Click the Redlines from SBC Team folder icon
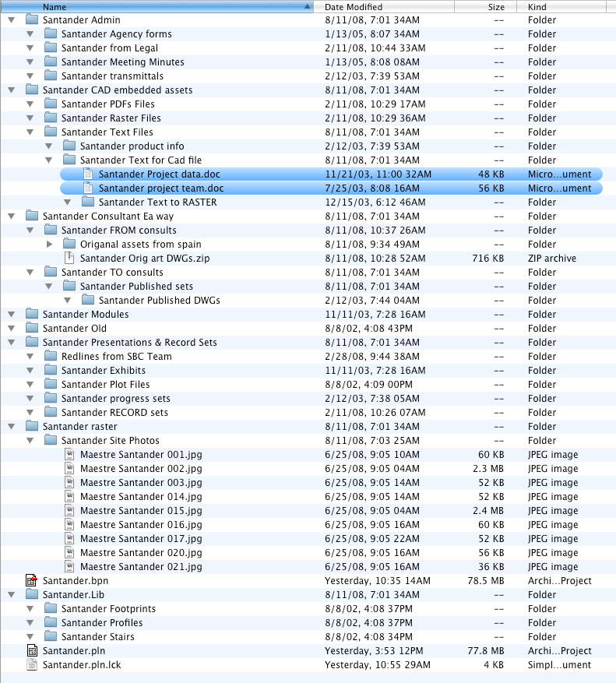Viewport: 616px width, 683px height. 51,357
